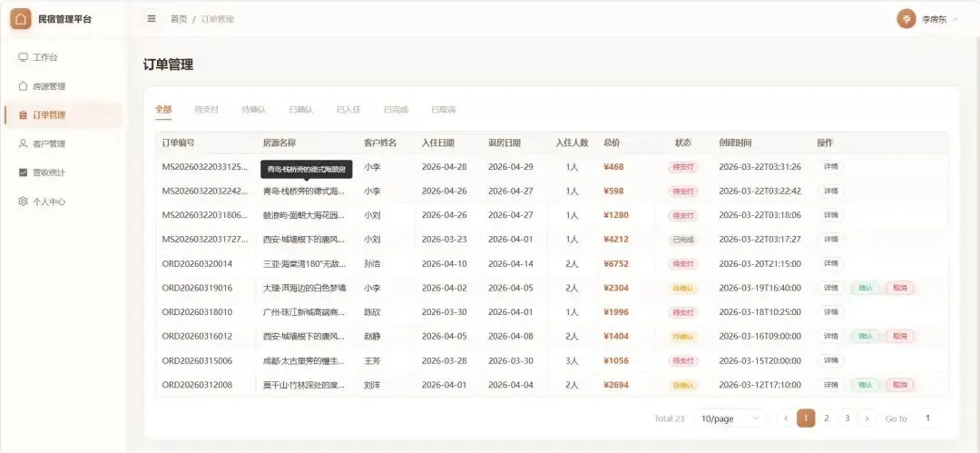
Task: Toggle the hamburger sidebar collapse icon
Action: point(152,19)
